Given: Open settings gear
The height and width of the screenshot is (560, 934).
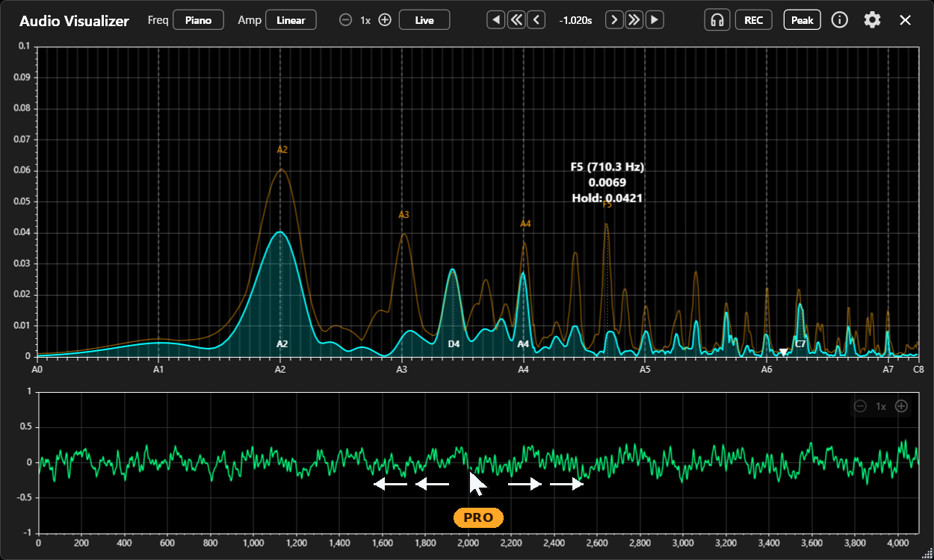Looking at the screenshot, I should tap(872, 20).
